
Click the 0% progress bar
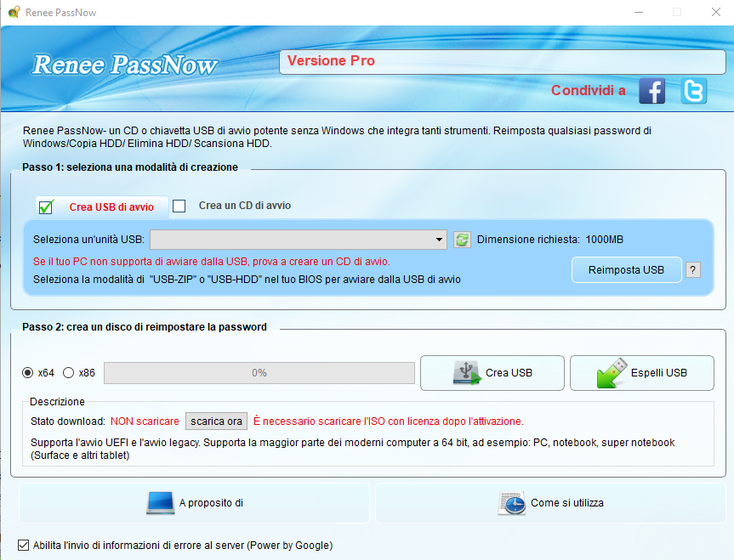coord(259,373)
